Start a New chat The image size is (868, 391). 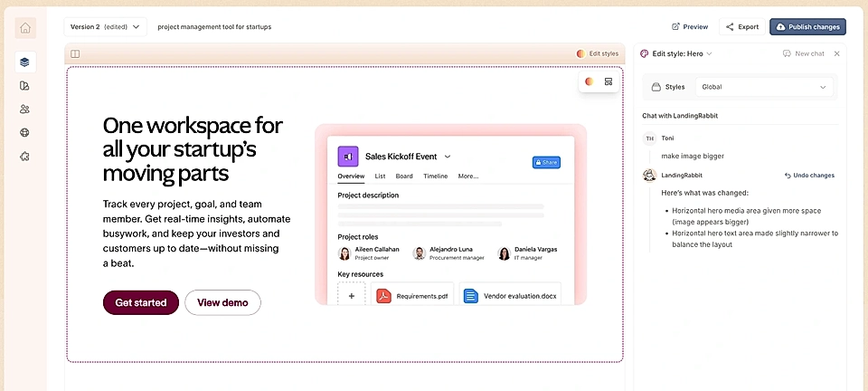coord(803,53)
